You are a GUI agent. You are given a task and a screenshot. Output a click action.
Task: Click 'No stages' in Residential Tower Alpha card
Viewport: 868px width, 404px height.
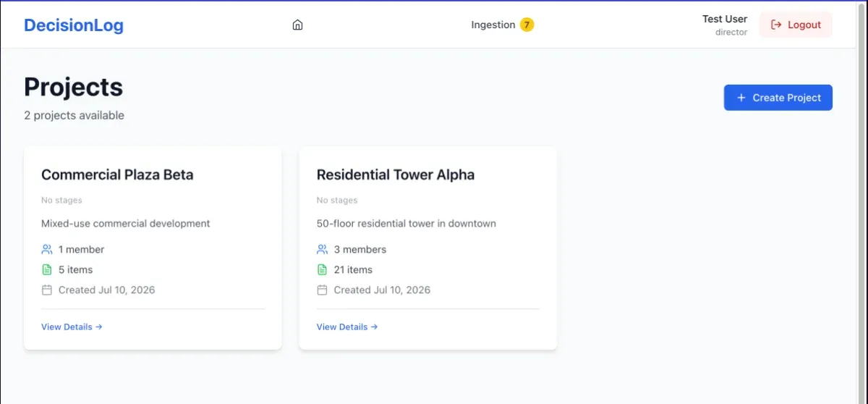(337, 200)
